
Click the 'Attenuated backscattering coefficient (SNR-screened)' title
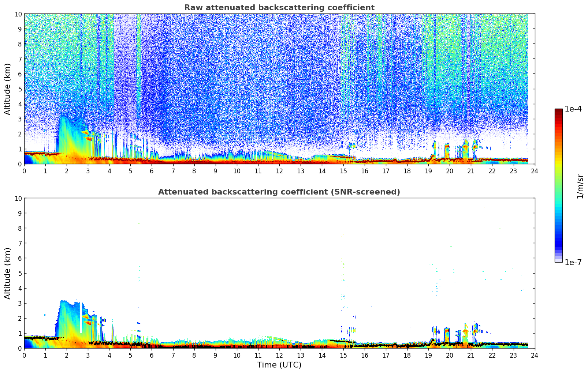(x=279, y=192)
